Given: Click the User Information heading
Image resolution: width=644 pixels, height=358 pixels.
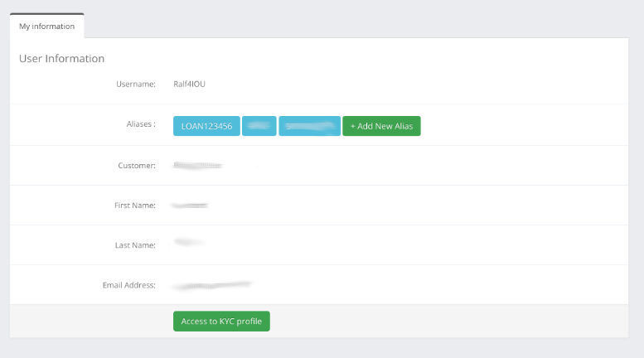Looking at the screenshot, I should coord(61,59).
